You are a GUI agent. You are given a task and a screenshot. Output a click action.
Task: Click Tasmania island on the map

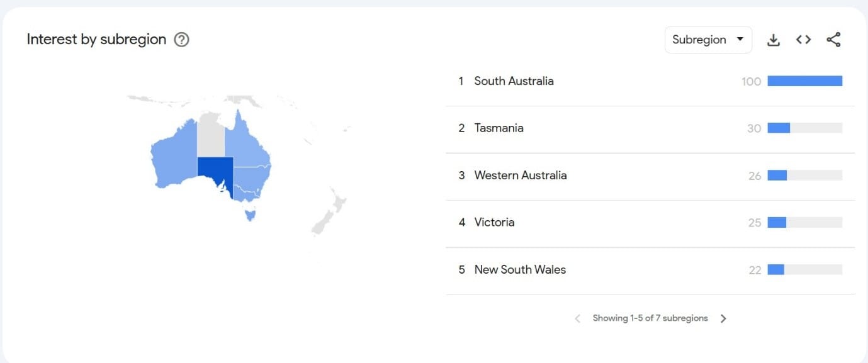coord(251,215)
